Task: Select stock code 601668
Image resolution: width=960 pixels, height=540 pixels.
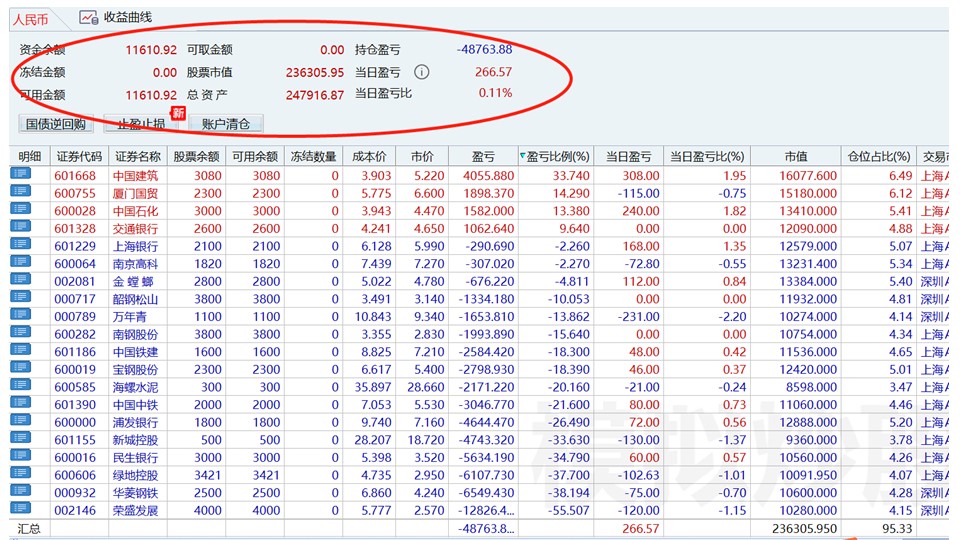Action: [x=75, y=176]
